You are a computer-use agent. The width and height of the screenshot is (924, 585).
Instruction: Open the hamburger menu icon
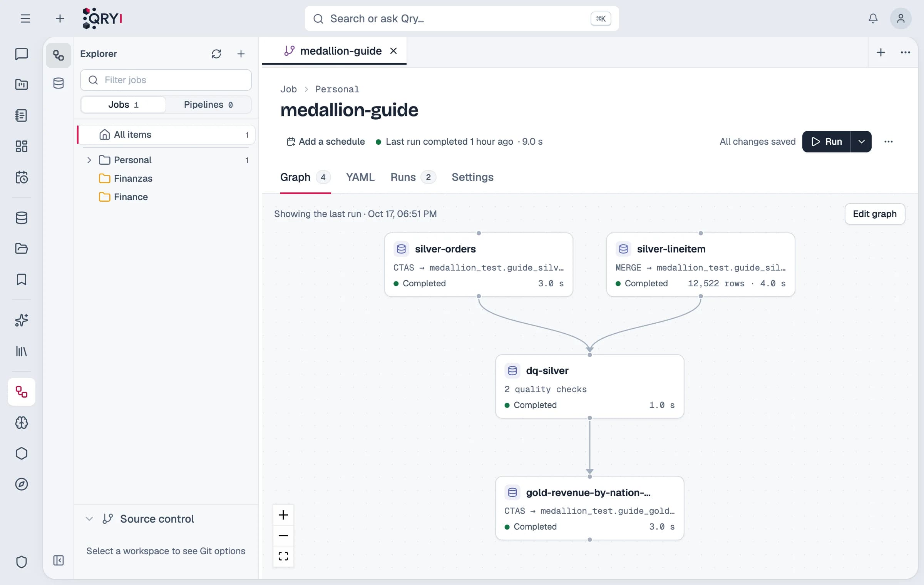click(25, 18)
